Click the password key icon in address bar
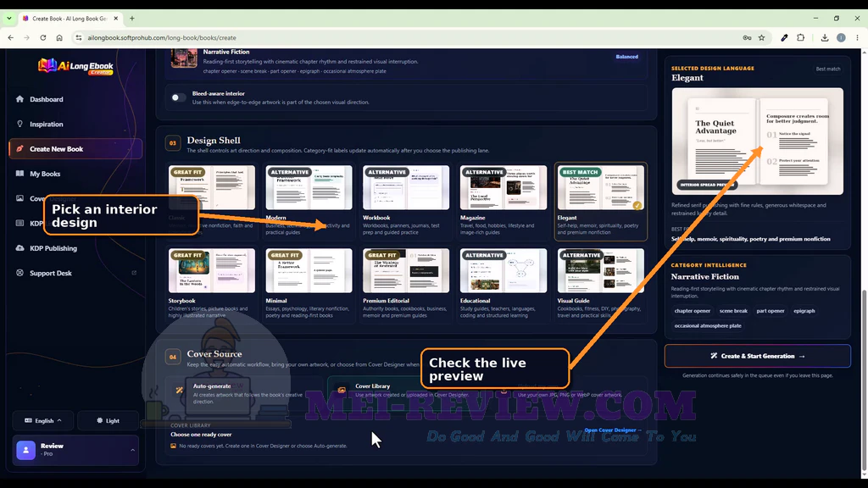Screen dimensions: 868x488 pyautogui.click(x=747, y=37)
